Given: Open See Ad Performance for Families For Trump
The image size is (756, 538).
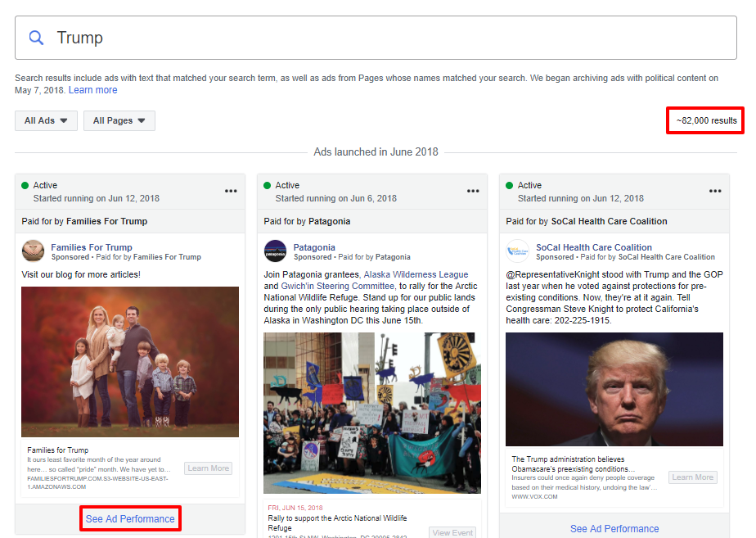Looking at the screenshot, I should coord(130,518).
